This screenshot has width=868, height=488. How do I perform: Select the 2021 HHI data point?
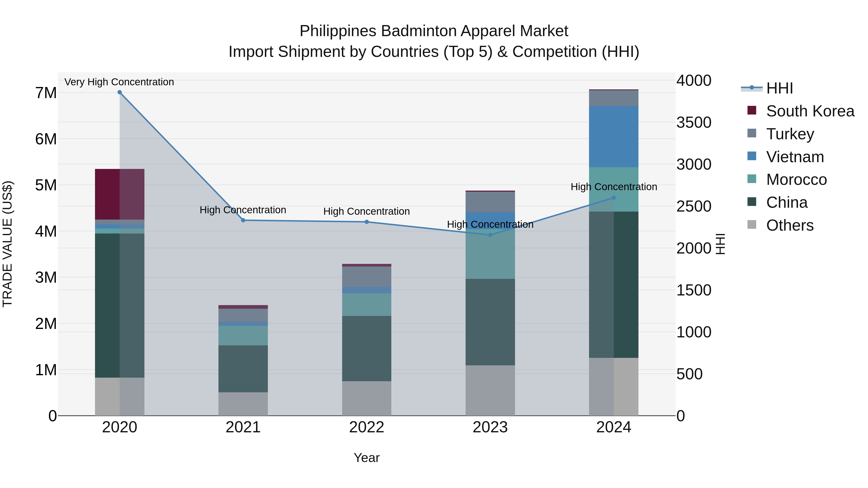(x=243, y=220)
